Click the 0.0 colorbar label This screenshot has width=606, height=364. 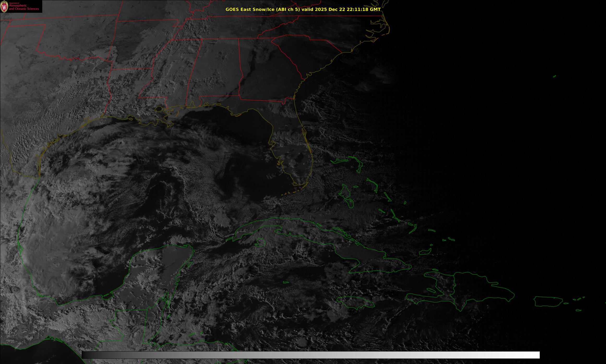point(81,346)
